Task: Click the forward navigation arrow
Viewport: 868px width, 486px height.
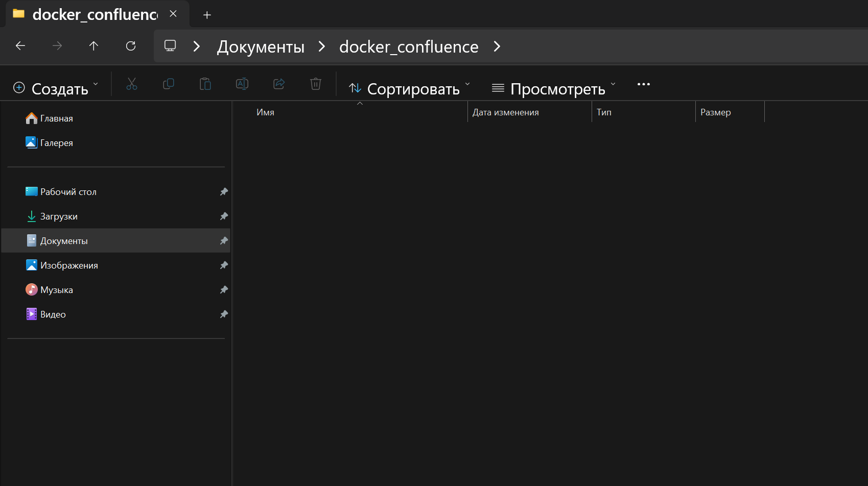Action: point(57,46)
